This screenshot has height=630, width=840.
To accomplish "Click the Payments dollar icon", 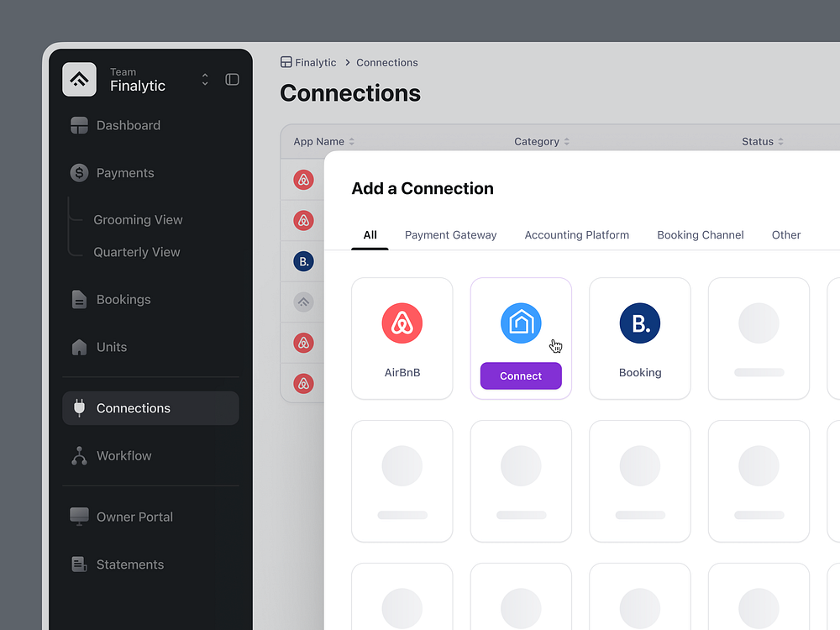I will [x=79, y=173].
